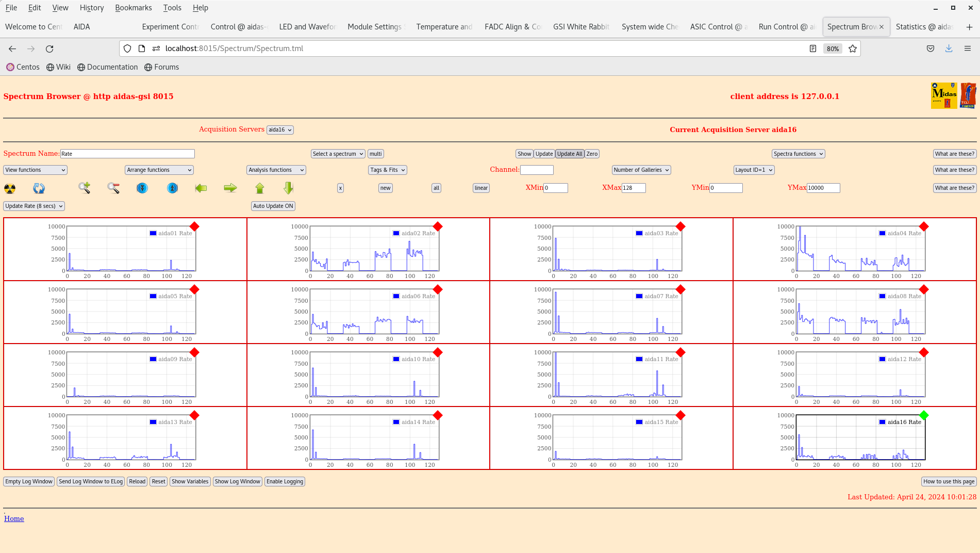This screenshot has height=553, width=980.
Task: Switch to the Statistics @ aidas browser tab
Action: click(x=924, y=26)
